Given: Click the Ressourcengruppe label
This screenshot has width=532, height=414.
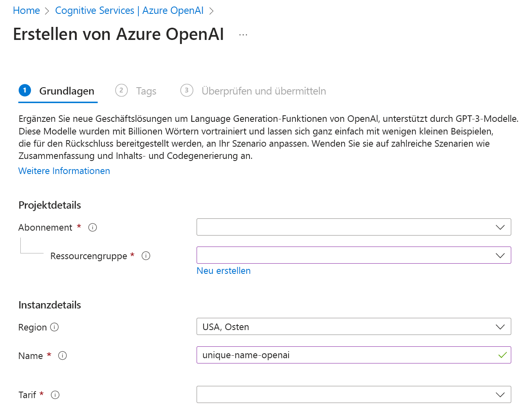Looking at the screenshot, I should tap(89, 256).
